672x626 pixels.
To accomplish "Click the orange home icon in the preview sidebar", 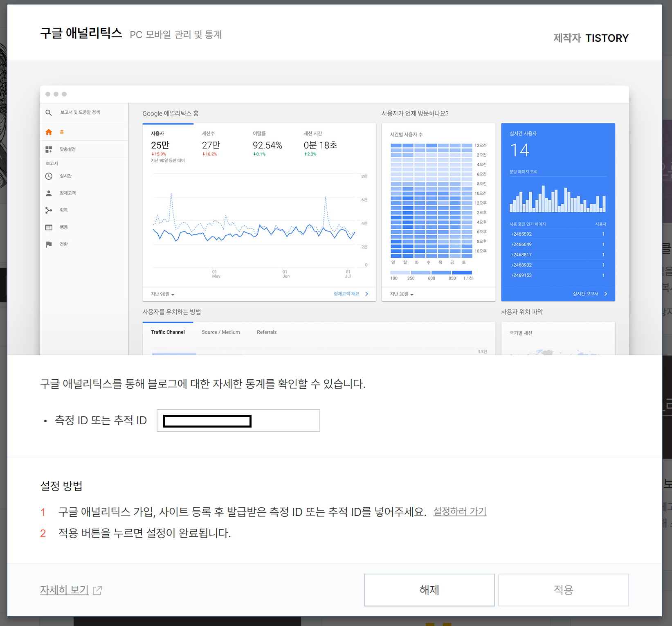I will click(x=49, y=132).
